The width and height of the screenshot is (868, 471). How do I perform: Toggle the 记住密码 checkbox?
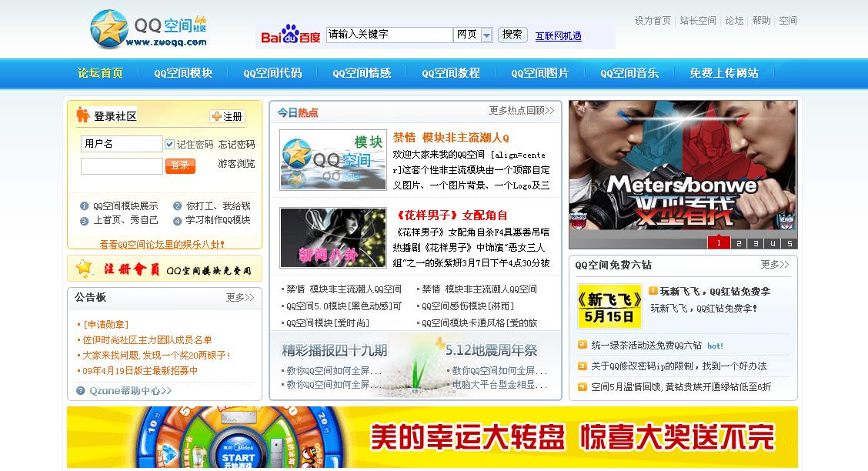point(170,145)
